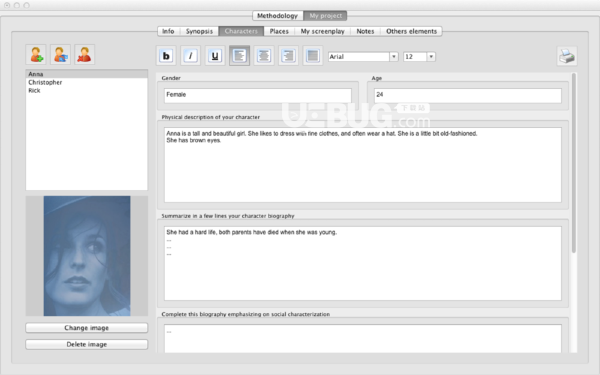
Task: Click the Delete image button
Action: (86, 344)
